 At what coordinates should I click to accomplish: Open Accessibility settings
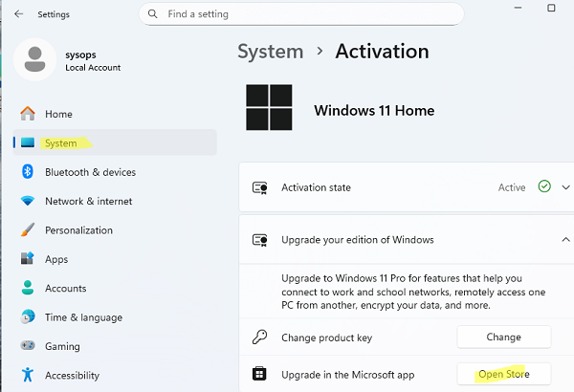(115, 375)
